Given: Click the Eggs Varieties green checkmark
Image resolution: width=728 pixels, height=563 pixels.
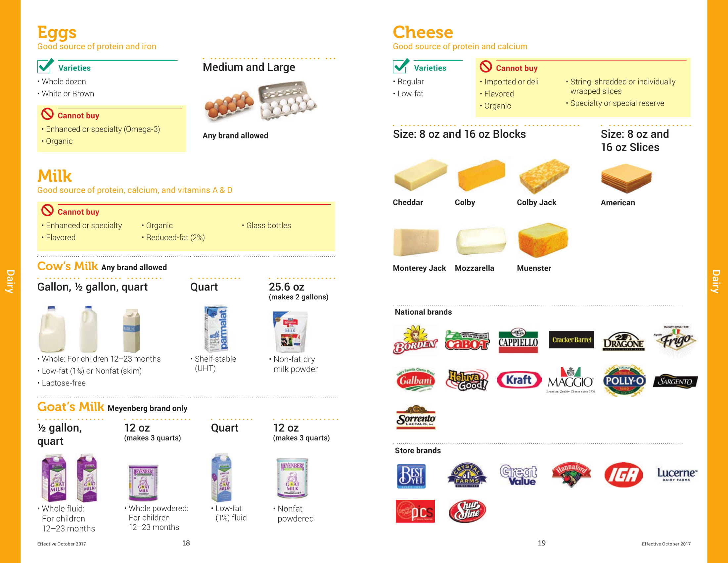Looking at the screenshot, I should pyautogui.click(x=45, y=66).
